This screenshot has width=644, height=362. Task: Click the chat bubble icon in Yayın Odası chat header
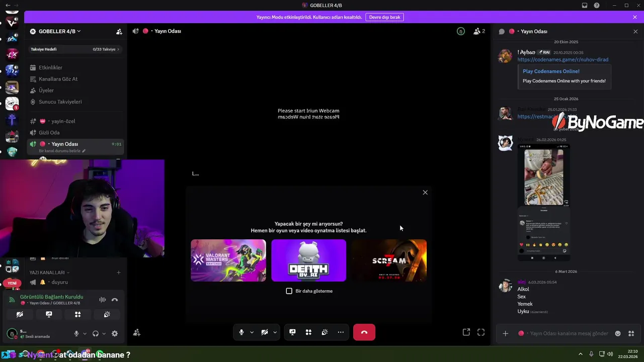coord(502,31)
